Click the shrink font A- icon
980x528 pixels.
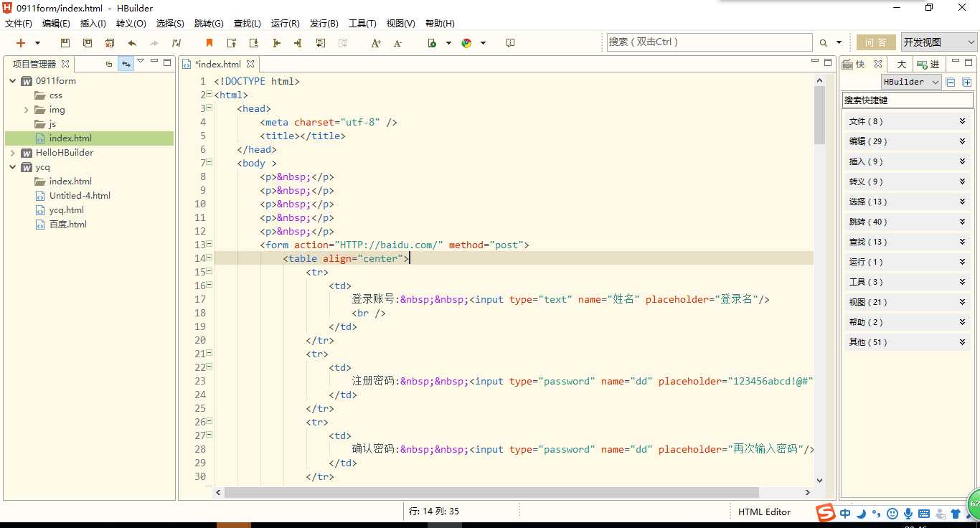point(398,43)
